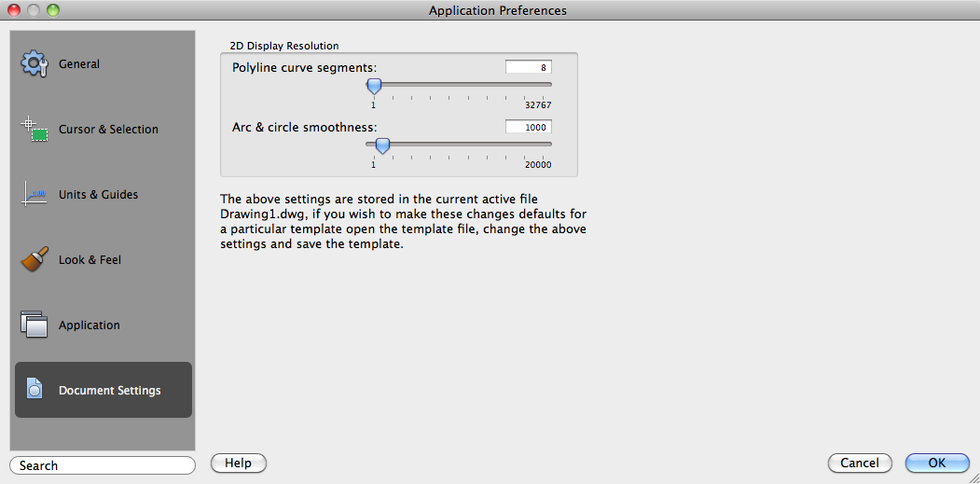The width and height of the screenshot is (980, 484).
Task: Focus the Arc & circle smoothness value field
Action: pos(528,127)
